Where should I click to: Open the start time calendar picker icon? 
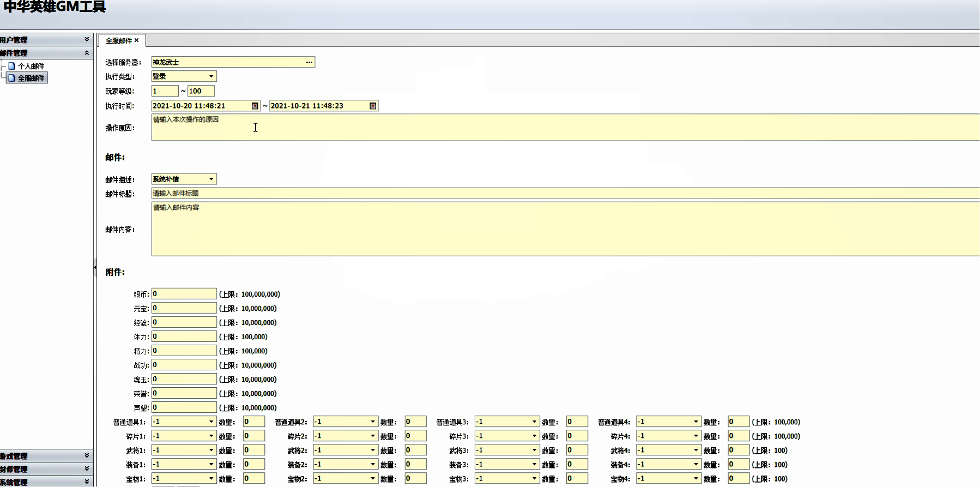pyautogui.click(x=255, y=106)
